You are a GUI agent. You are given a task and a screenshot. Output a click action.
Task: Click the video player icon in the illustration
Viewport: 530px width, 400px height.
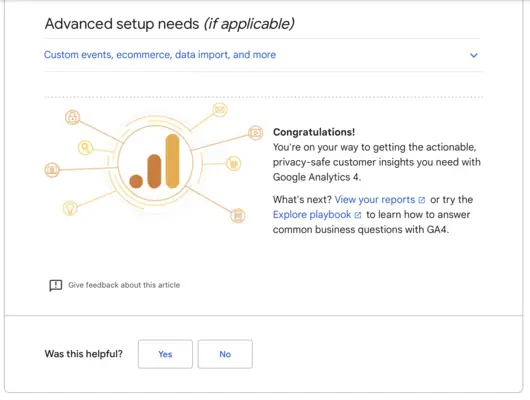click(256, 133)
